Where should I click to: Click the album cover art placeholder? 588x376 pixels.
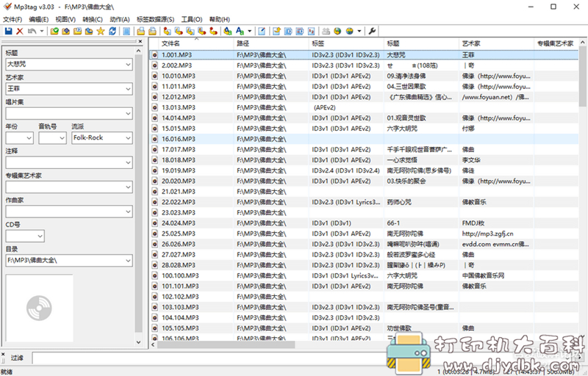(40, 308)
